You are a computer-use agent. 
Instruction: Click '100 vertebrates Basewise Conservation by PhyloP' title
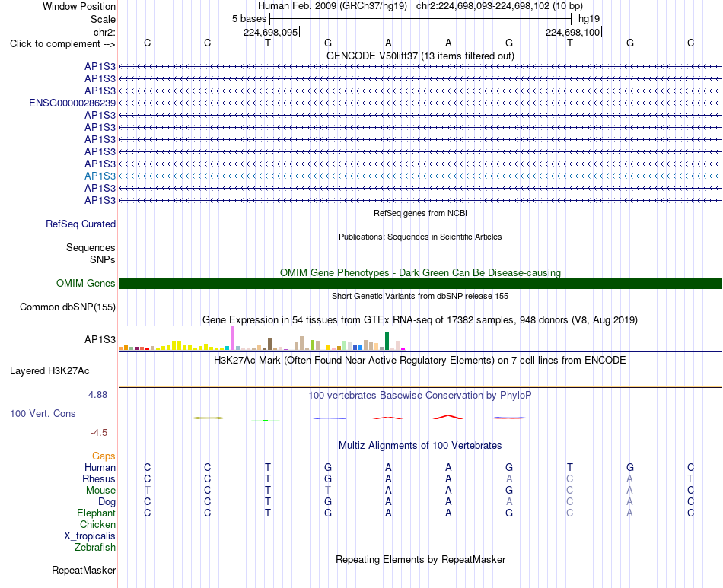[420, 396]
